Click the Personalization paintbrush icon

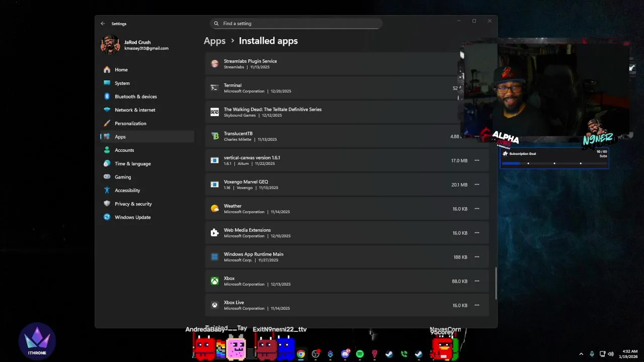tap(107, 123)
